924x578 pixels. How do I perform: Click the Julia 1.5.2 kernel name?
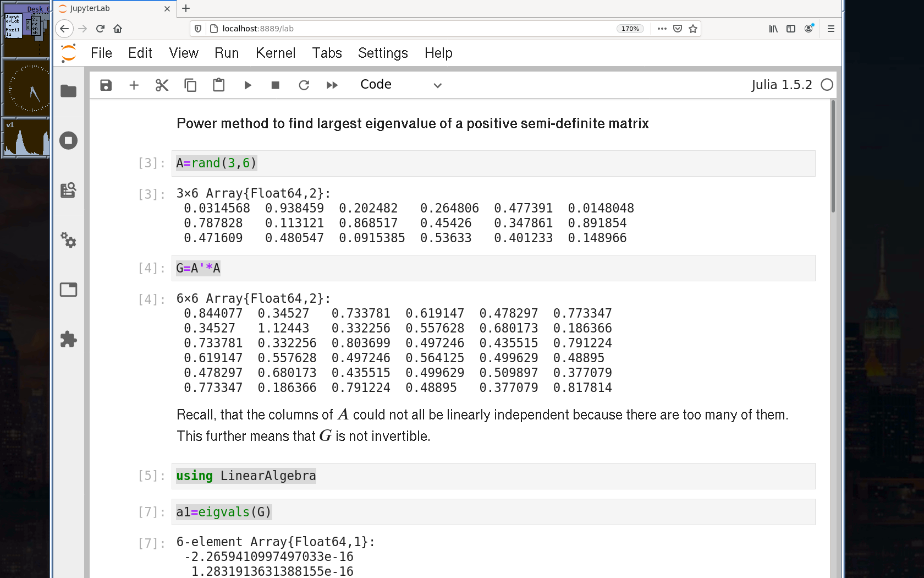click(781, 85)
